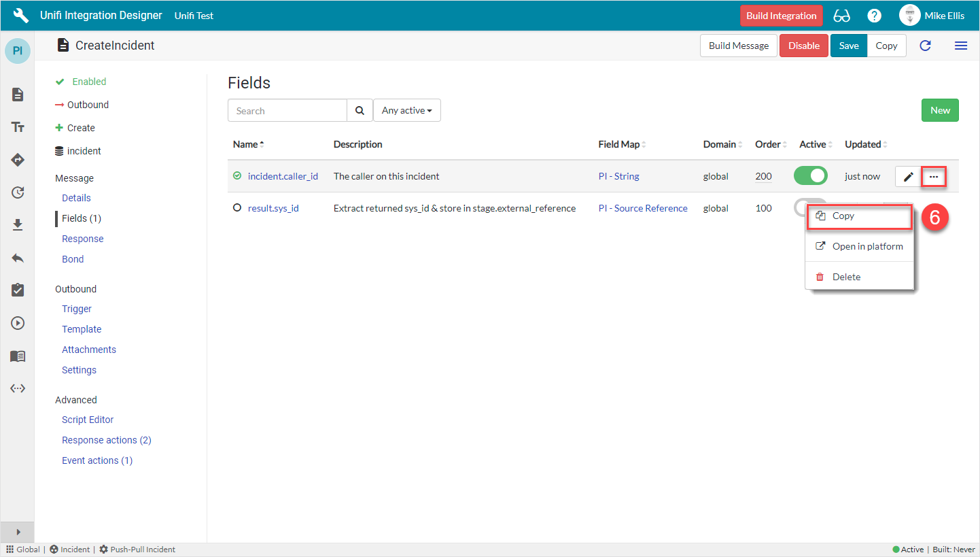Click the search magnifier button
This screenshot has height=557, width=980.
360,111
